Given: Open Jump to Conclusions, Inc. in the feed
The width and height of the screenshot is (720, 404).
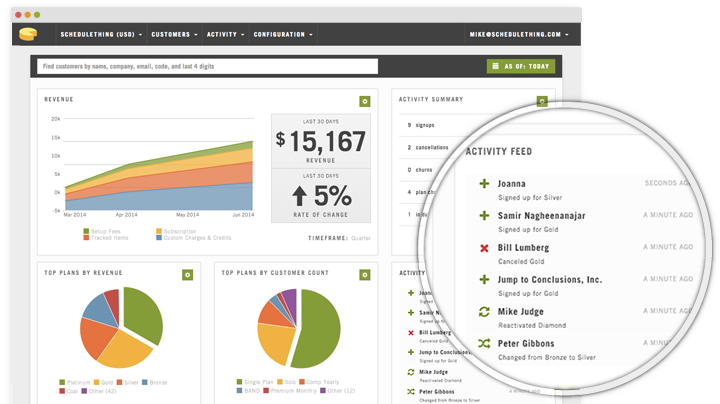Looking at the screenshot, I should point(550,280).
